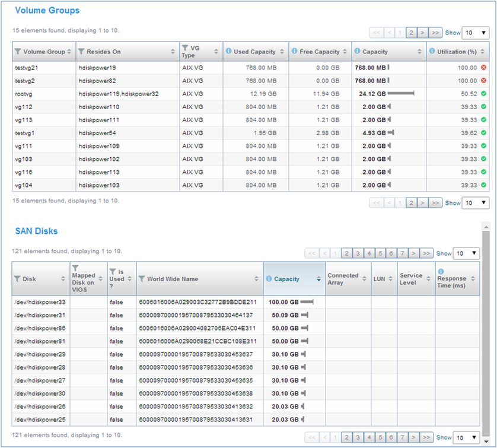Filter by VG Type column
This screenshot has height=448, width=497.
[185, 47]
